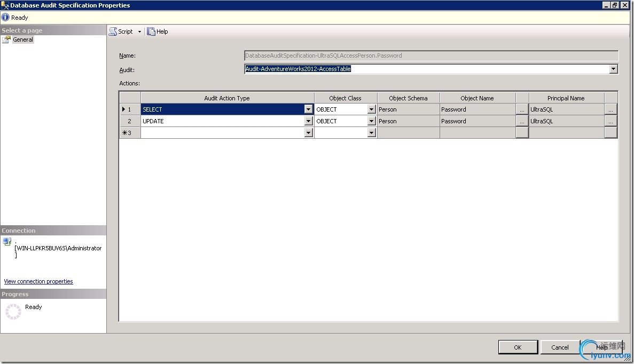Open the Audit combo box dropdown
The image size is (634, 364).
613,69
